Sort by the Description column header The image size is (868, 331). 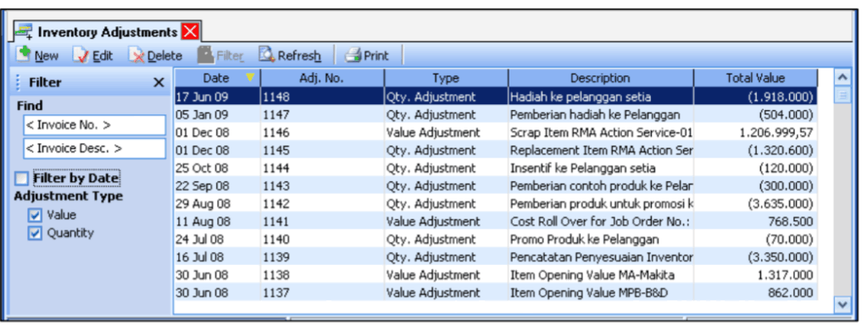[601, 78]
